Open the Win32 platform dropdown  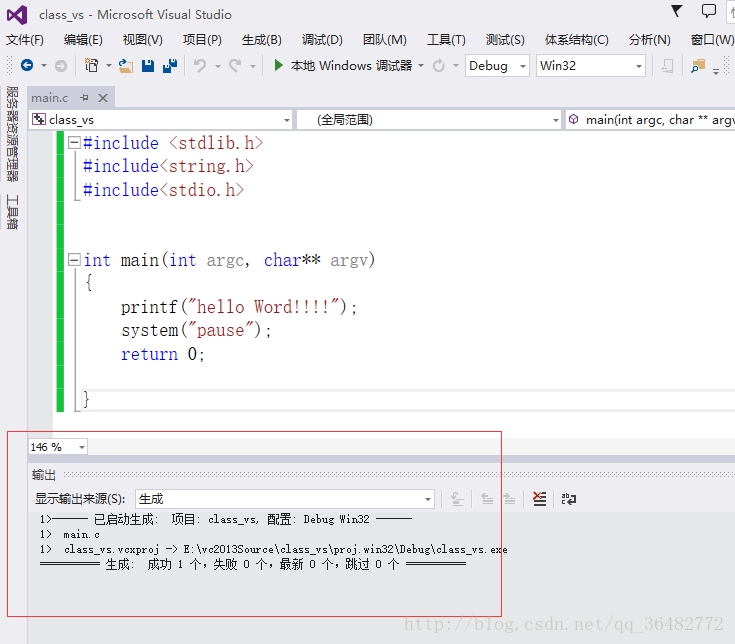click(590, 66)
